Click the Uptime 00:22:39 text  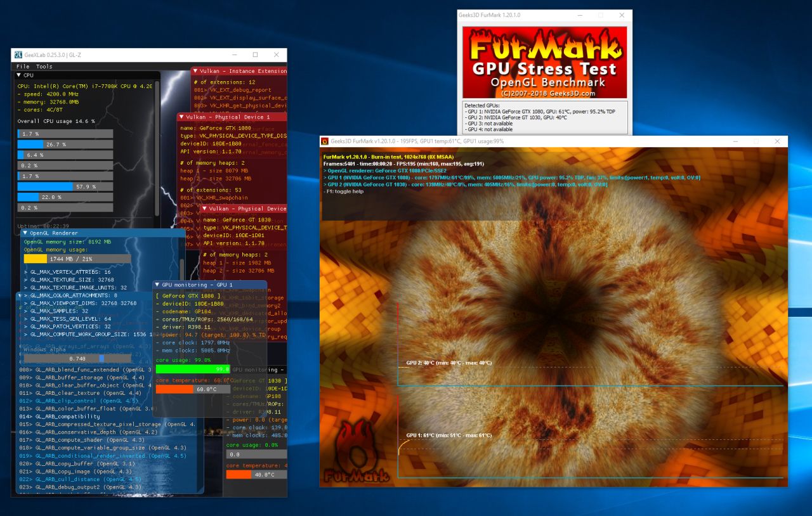43,226
